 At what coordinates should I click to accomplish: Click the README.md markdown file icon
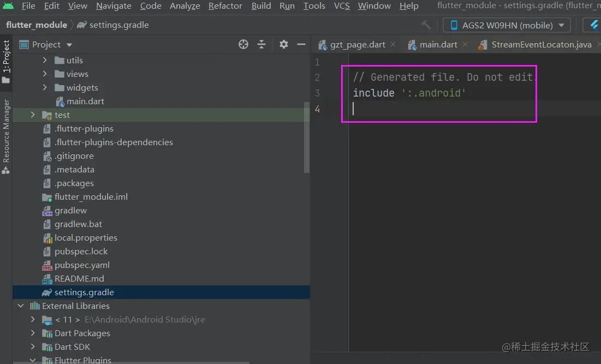(x=47, y=279)
